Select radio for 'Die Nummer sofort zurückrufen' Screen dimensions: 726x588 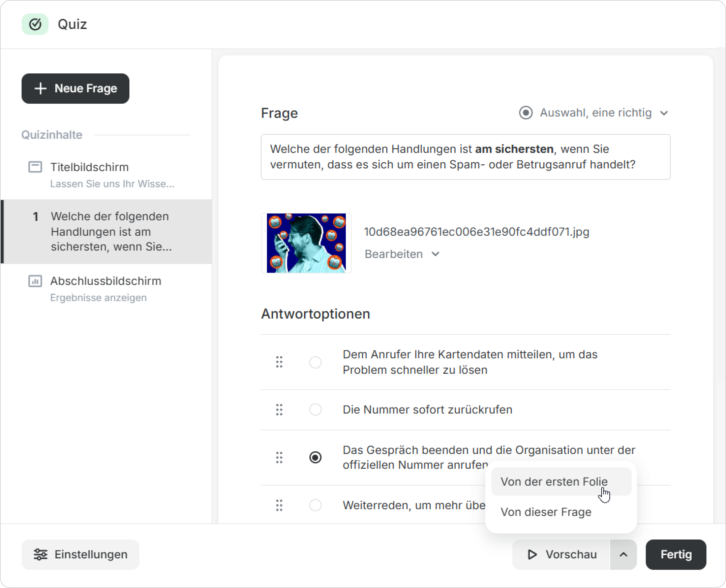[x=315, y=410]
